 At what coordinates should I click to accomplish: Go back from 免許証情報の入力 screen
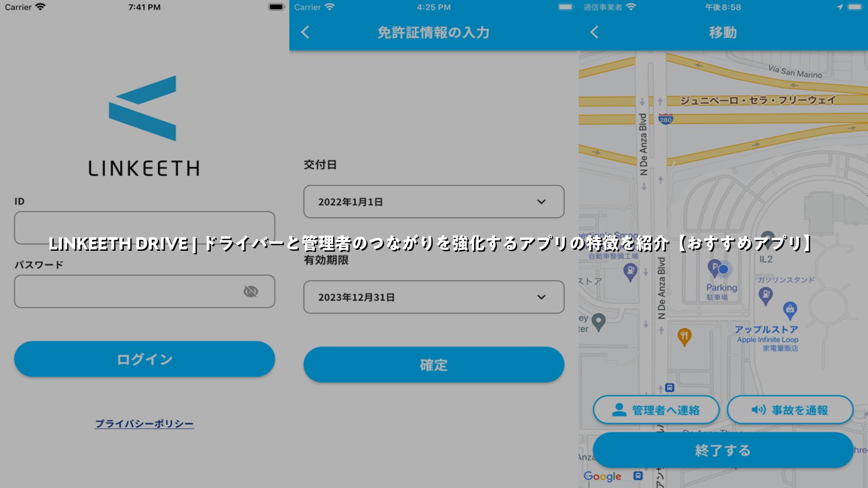click(305, 32)
